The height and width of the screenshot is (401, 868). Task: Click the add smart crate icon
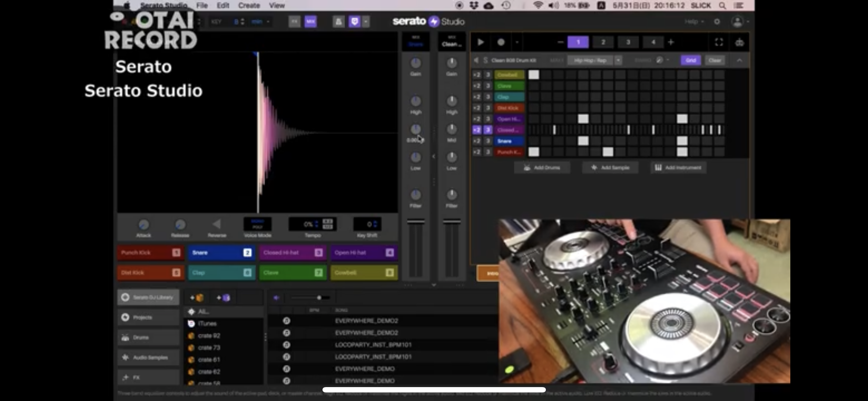[x=223, y=298]
